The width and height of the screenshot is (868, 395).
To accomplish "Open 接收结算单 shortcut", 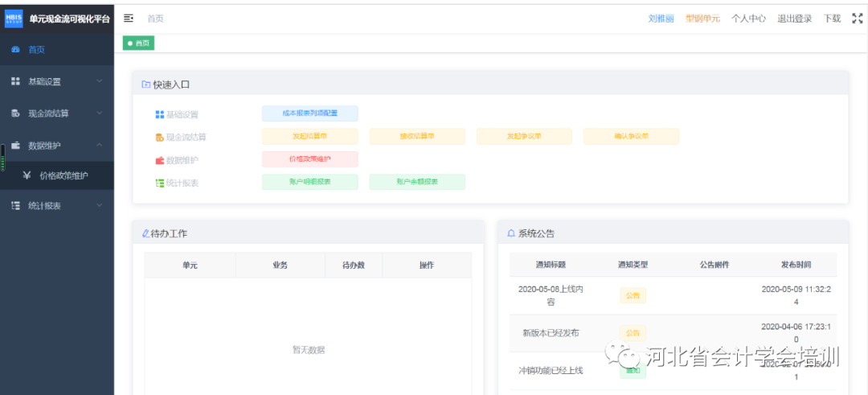I will pyautogui.click(x=417, y=136).
